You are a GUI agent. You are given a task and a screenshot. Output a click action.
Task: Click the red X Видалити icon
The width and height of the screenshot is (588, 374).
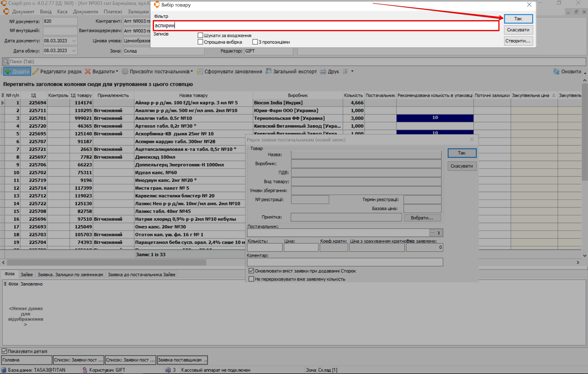point(88,72)
